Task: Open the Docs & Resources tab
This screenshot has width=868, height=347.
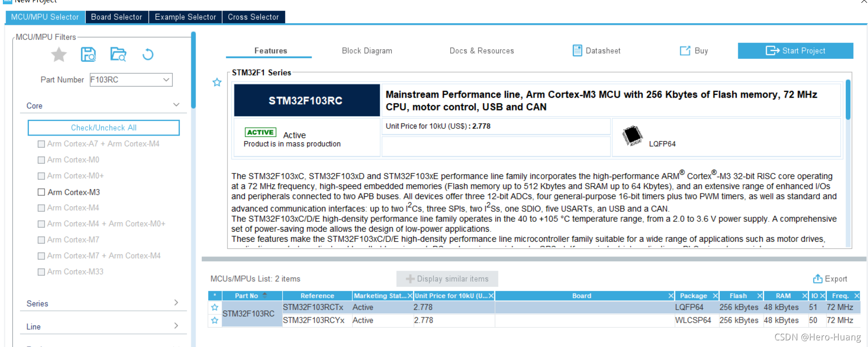Action: [482, 51]
